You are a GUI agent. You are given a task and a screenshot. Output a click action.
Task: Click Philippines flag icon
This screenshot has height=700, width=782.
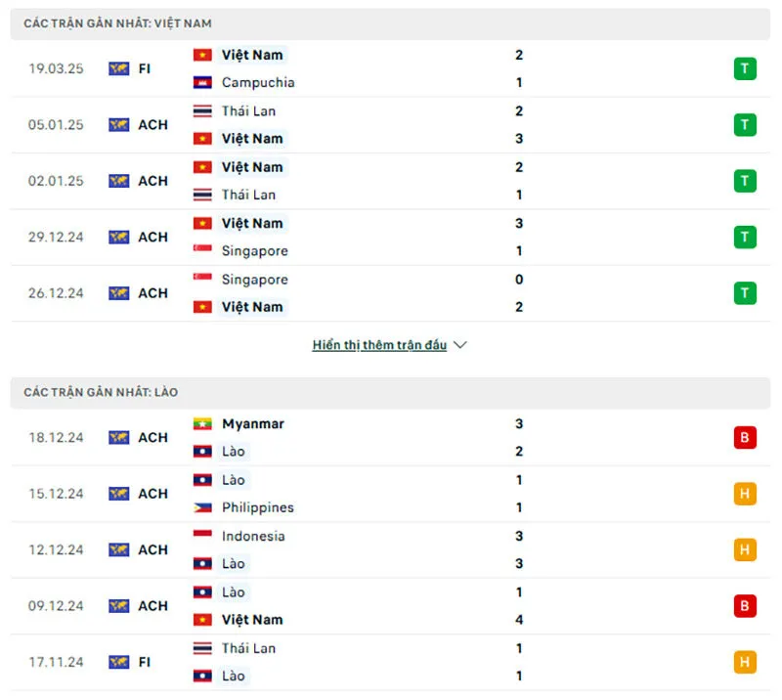click(x=202, y=507)
